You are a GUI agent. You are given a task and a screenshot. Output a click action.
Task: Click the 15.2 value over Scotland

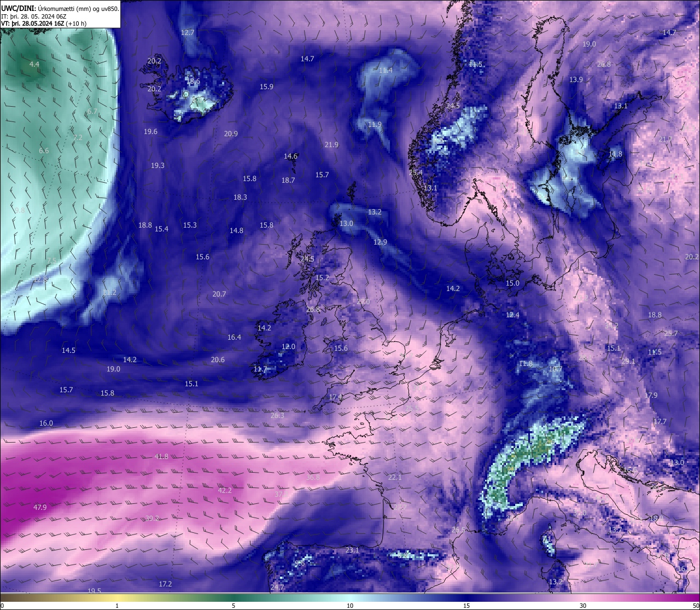point(323,277)
